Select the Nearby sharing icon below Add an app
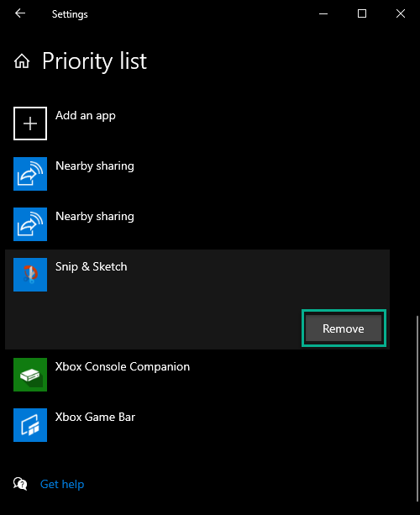Viewport: 420px width, 515px height. (x=30, y=174)
